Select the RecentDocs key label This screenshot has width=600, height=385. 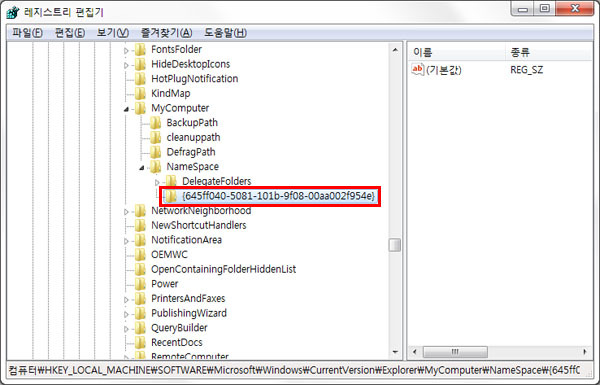click(177, 343)
